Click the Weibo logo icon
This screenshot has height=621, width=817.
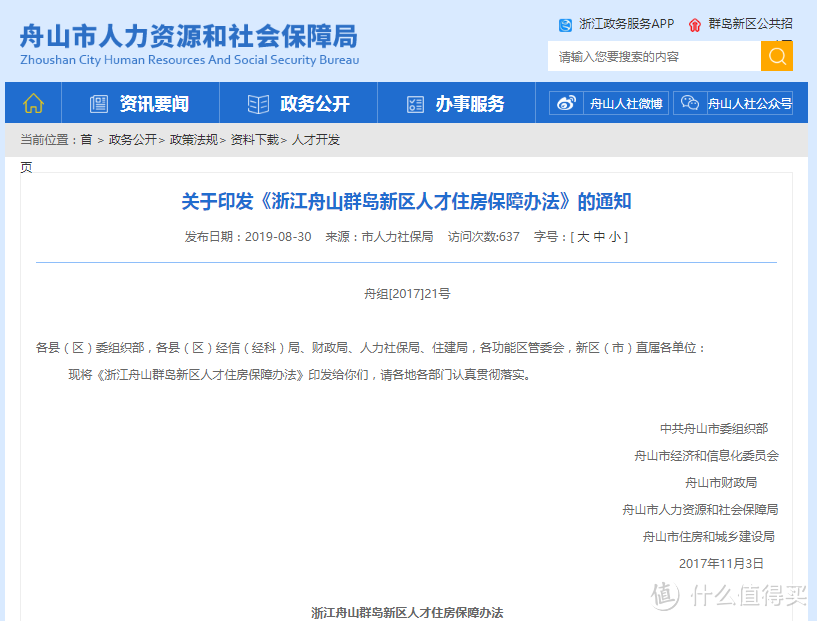[x=566, y=103]
